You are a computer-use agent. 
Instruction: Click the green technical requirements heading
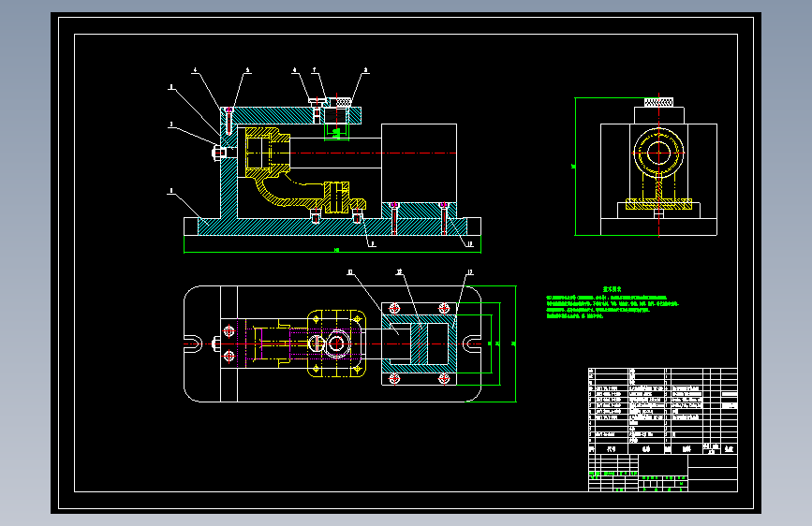[612, 289]
